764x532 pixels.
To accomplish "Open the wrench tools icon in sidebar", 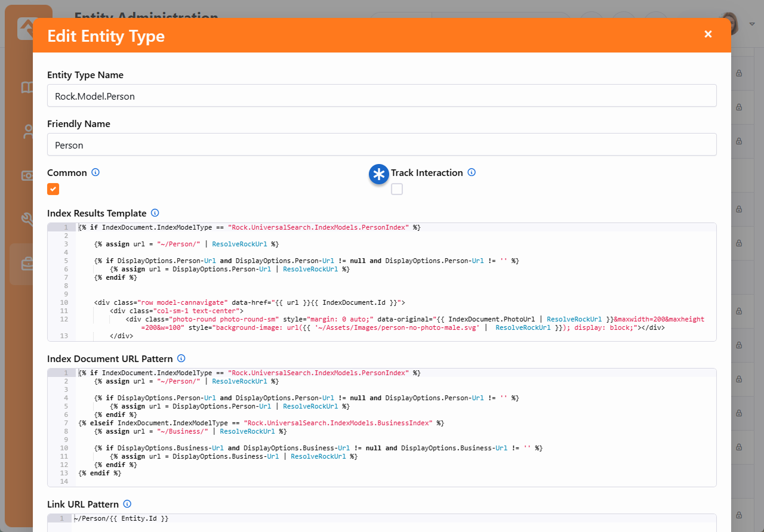I will coord(27,219).
